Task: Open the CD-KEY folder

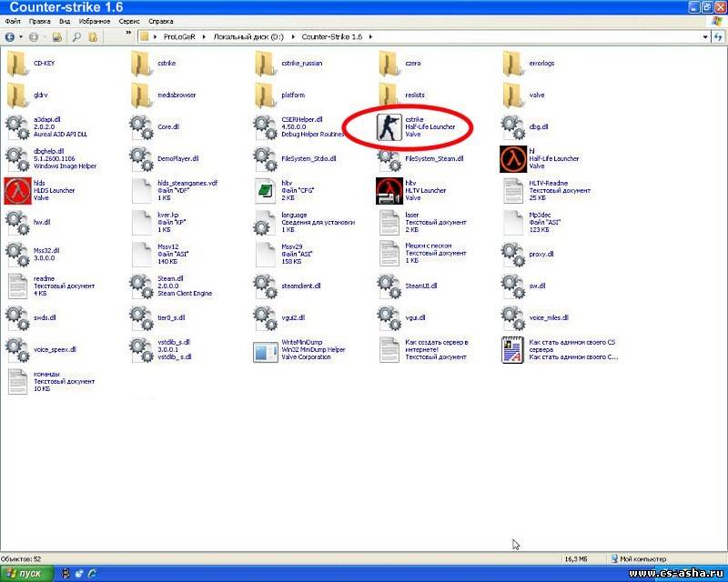Action: [18, 64]
